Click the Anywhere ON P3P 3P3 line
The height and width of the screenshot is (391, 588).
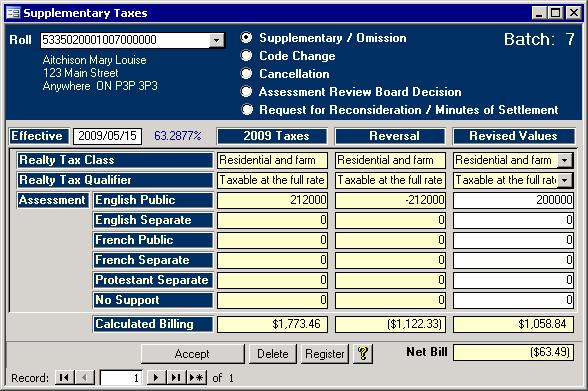pyautogui.click(x=100, y=86)
